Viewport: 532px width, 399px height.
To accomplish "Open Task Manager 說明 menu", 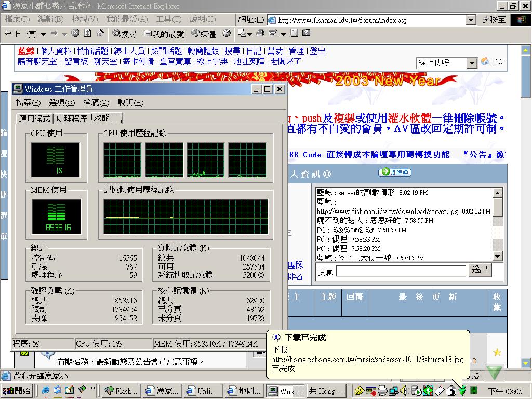I will [x=130, y=102].
